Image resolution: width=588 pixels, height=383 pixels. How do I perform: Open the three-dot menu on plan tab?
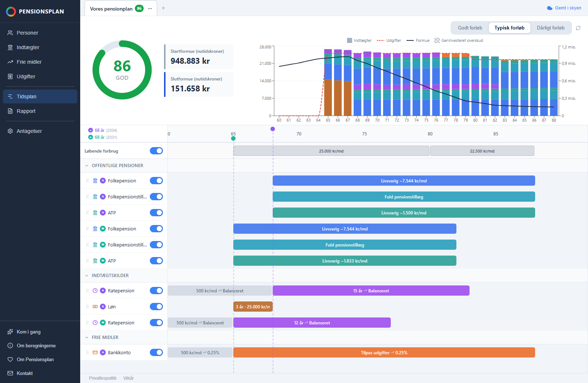tap(150, 8)
